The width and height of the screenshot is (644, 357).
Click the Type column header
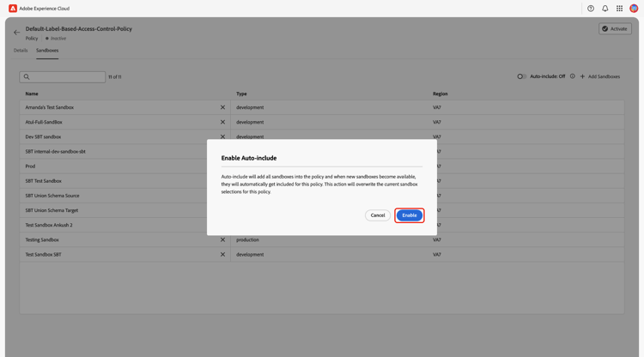tap(241, 94)
